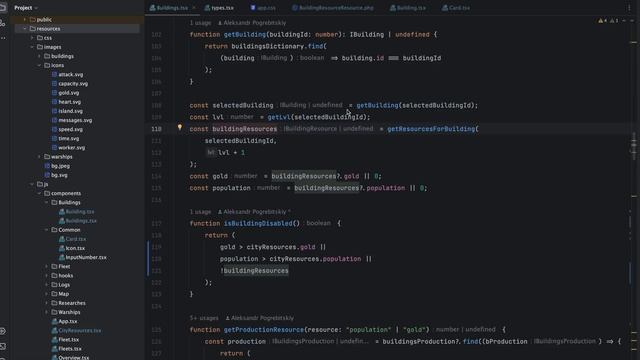Expand the Warships components folder
The height and width of the screenshot is (360, 640).
[x=47, y=312]
